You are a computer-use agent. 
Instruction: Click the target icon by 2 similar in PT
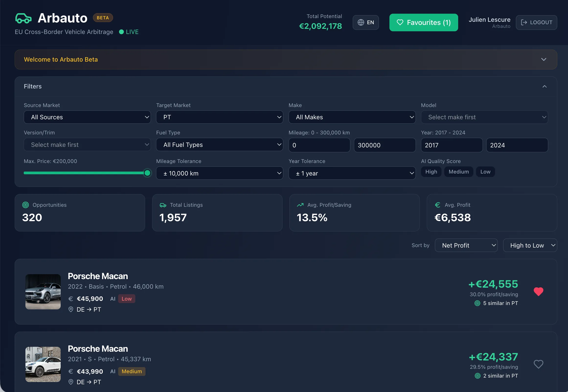[x=477, y=376]
